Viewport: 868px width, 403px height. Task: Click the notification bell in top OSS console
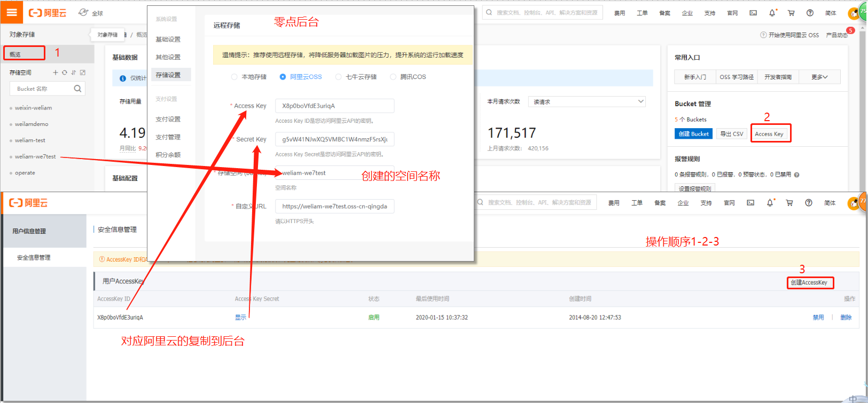point(772,13)
